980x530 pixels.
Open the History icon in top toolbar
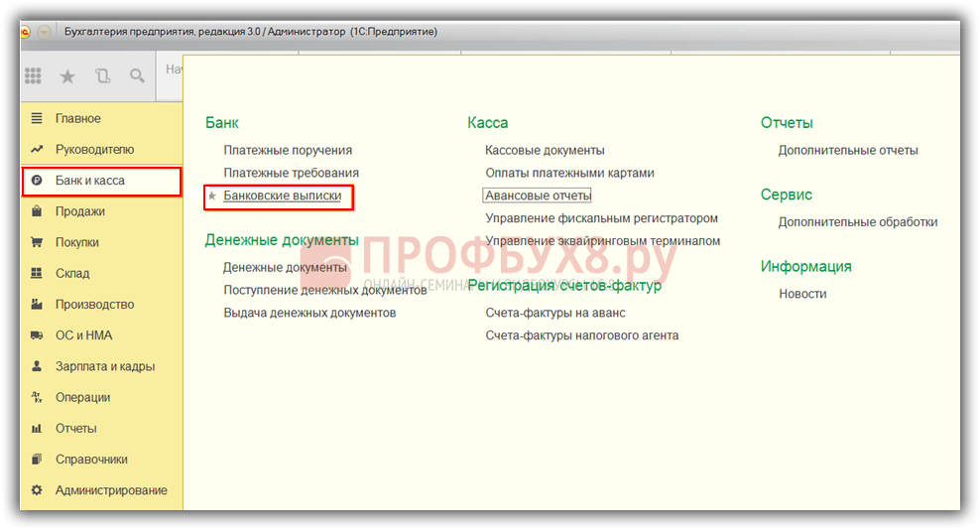[x=102, y=75]
